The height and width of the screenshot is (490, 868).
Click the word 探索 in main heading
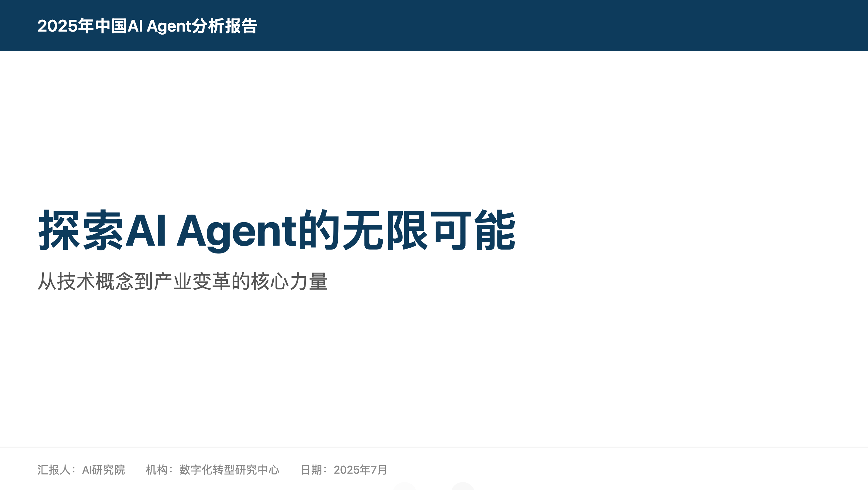[x=81, y=230]
